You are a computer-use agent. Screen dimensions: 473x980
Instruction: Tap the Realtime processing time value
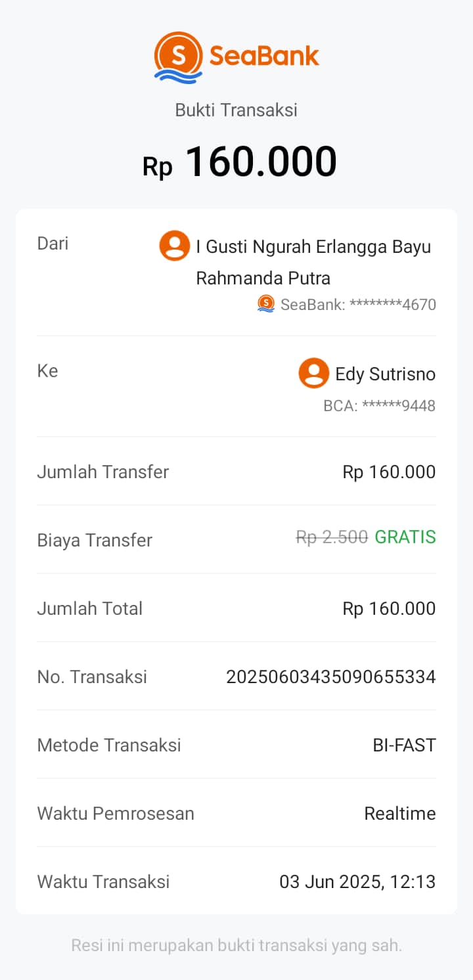coord(399,813)
